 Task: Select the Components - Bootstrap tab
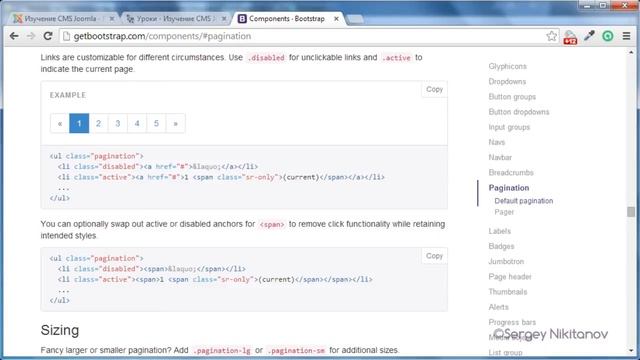click(x=288, y=19)
